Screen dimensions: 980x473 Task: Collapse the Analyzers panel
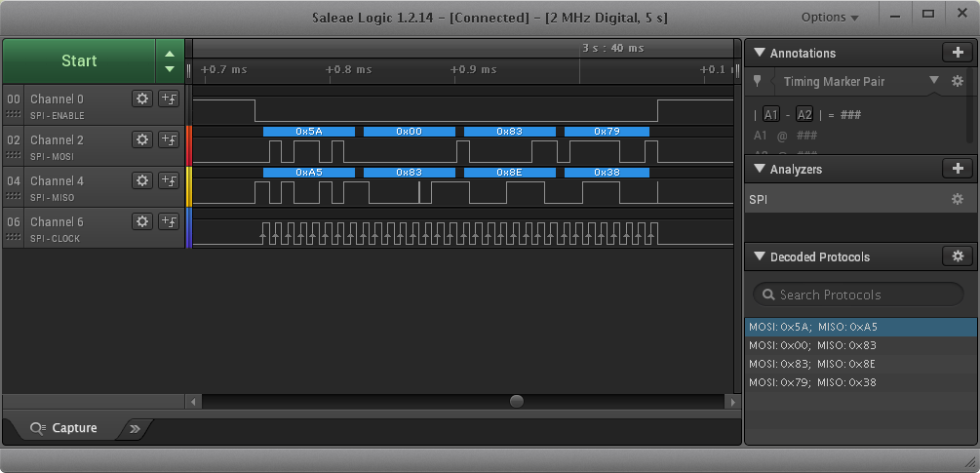pos(760,168)
